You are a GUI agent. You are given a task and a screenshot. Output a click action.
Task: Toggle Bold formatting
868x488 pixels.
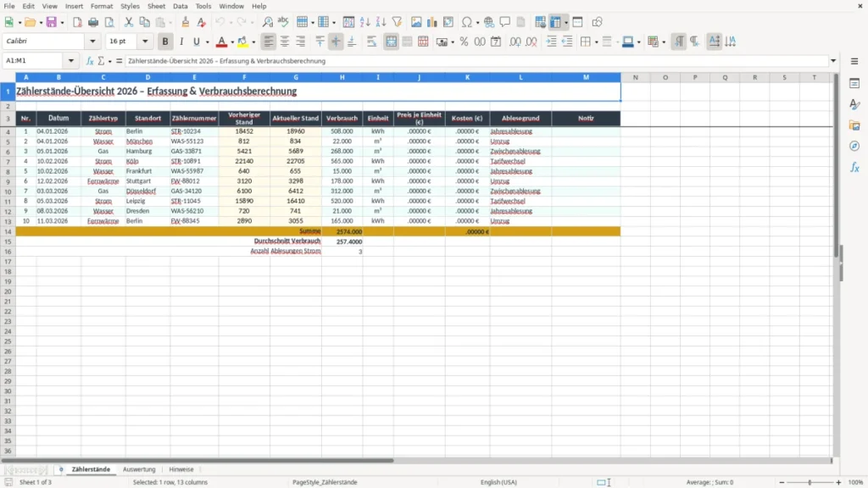(x=165, y=42)
